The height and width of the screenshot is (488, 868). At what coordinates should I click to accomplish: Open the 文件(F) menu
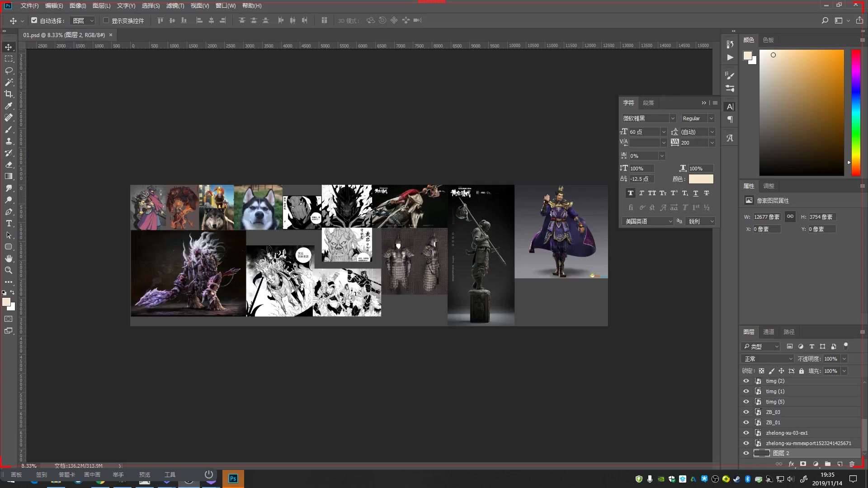point(30,6)
